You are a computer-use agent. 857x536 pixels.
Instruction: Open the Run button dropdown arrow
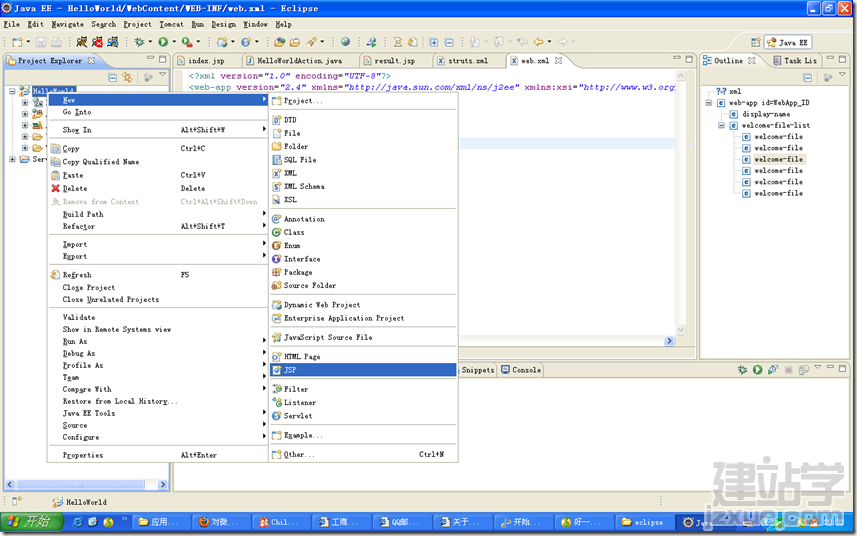coord(174,42)
